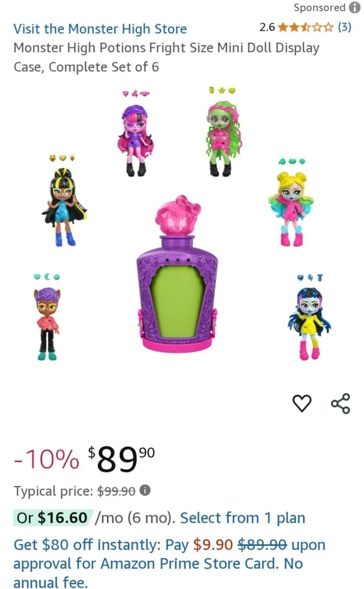Tap the heart wishlist icon

click(302, 403)
